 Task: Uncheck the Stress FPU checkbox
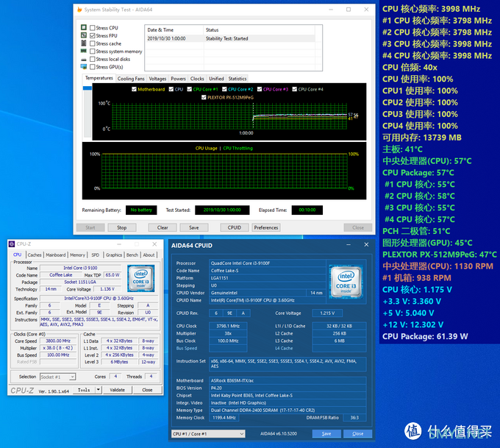[93, 35]
